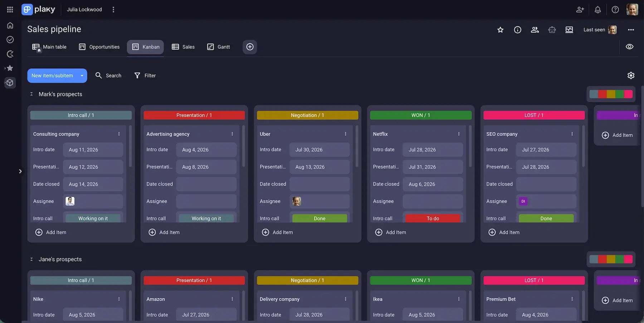Open the SEO company card menu
This screenshot has width=644, height=323.
(572, 134)
